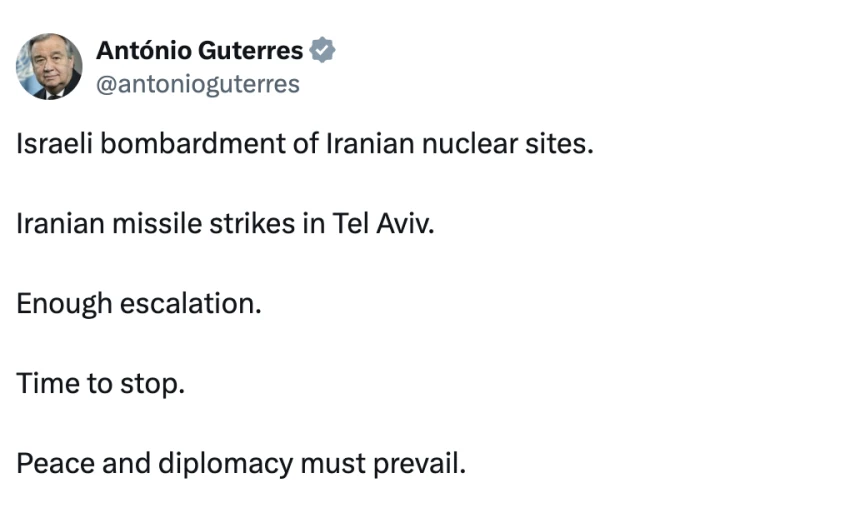Screen dimensions: 850x508
Task: Click the word 'diplomacy' in last line
Action: pos(226,465)
